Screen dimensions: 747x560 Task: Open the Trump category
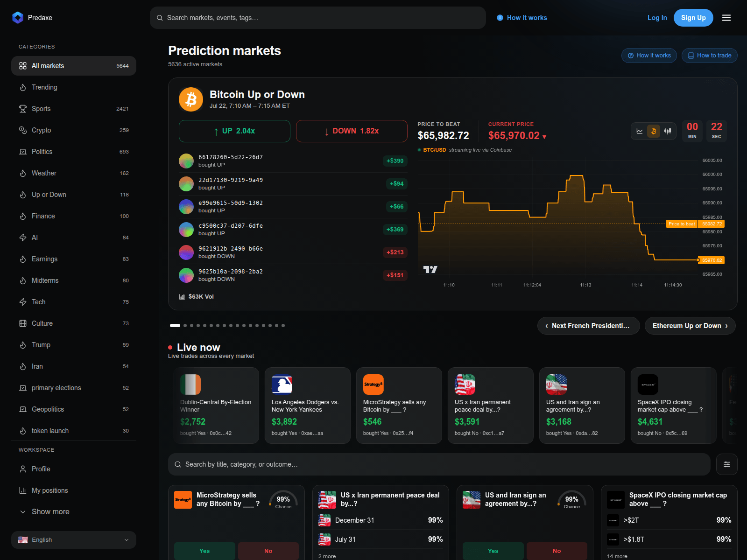click(74, 345)
